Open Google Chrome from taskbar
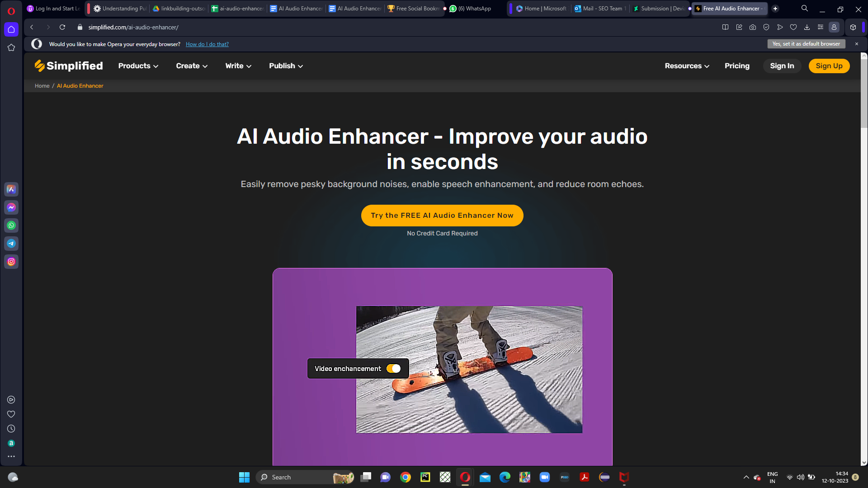868x488 pixels. (406, 477)
